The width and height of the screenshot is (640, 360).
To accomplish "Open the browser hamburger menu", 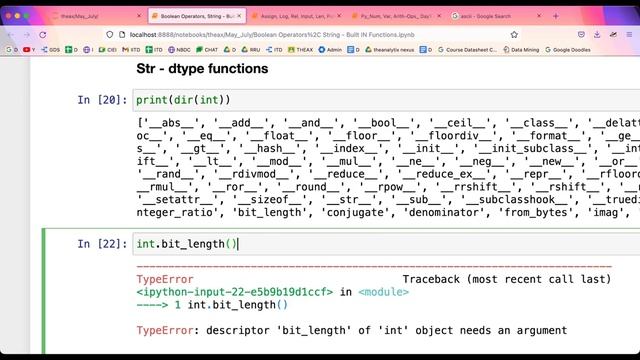I will pos(629,35).
